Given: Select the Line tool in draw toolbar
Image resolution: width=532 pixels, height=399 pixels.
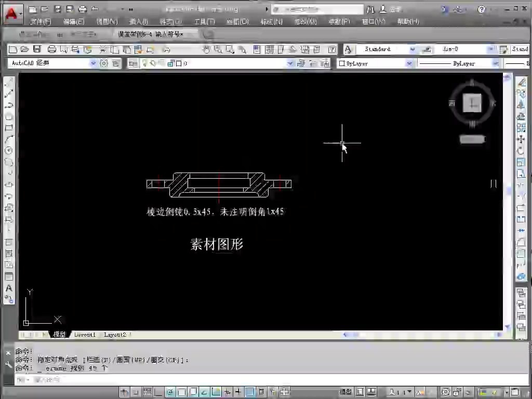Looking at the screenshot, I should click(9, 83).
